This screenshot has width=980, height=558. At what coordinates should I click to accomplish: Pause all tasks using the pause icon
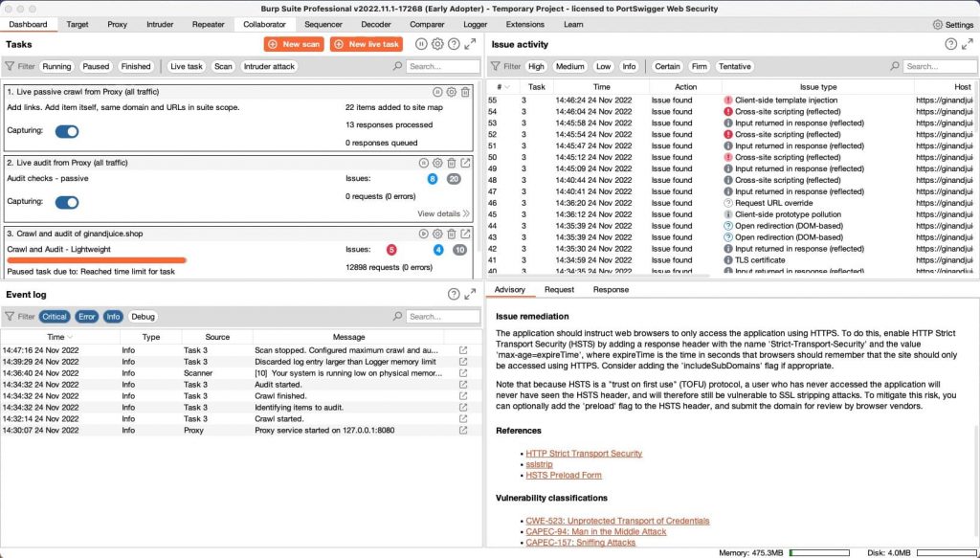[x=421, y=43]
